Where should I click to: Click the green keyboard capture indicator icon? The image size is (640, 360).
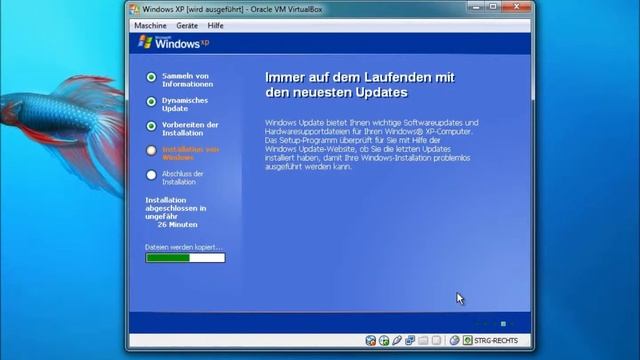click(467, 340)
